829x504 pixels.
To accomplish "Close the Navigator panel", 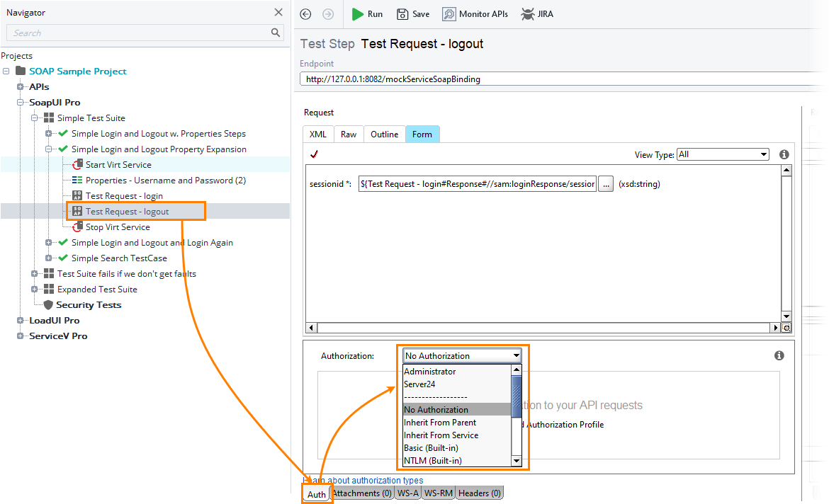I will tap(278, 12).
